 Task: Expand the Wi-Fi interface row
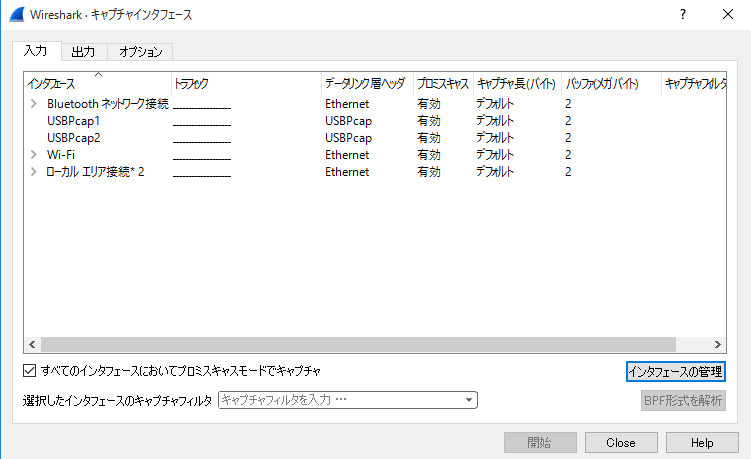[34, 154]
